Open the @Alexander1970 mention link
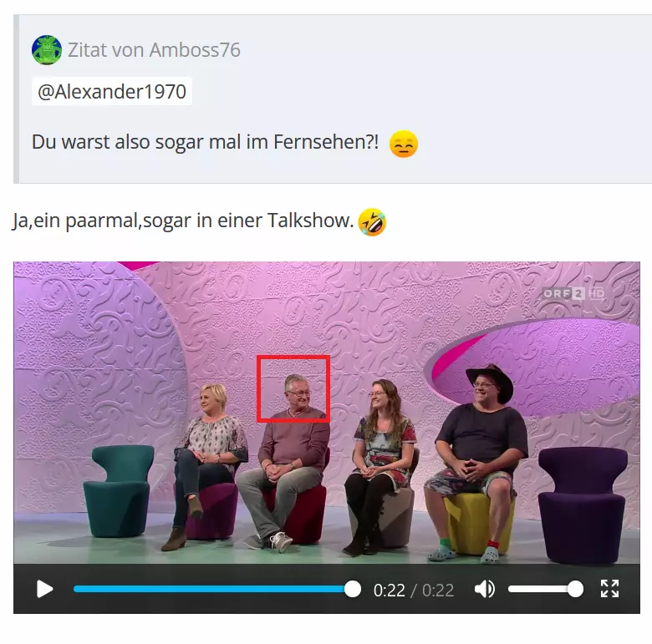The width and height of the screenshot is (652, 644). pyautogui.click(x=112, y=91)
